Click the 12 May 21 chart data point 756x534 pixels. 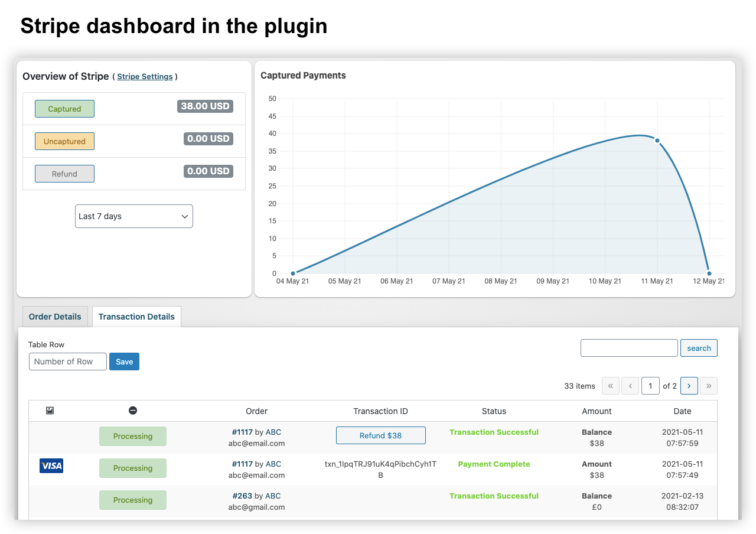709,273
